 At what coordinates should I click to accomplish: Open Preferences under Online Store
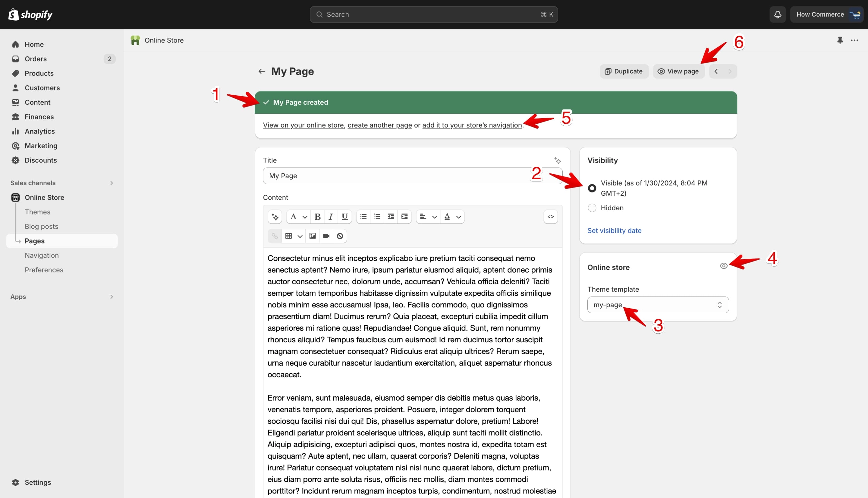coord(44,270)
